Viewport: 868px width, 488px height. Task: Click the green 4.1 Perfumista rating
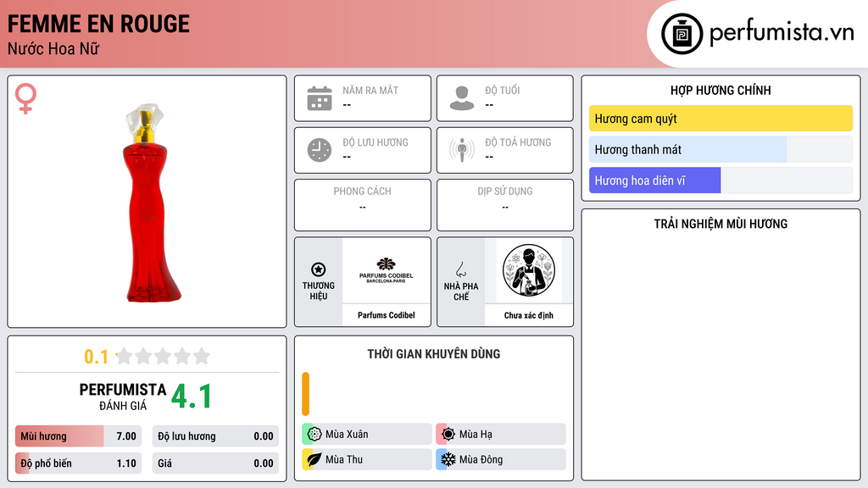(x=192, y=396)
